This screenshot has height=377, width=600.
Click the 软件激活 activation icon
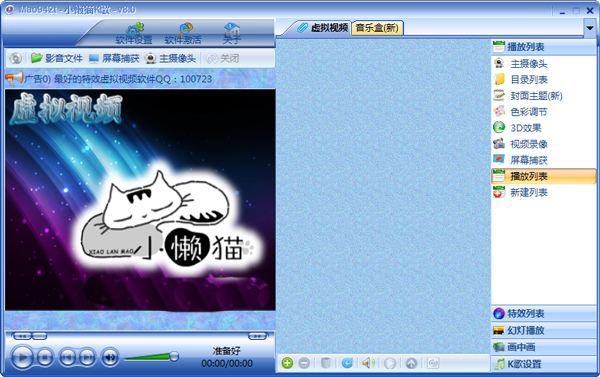[x=183, y=33]
